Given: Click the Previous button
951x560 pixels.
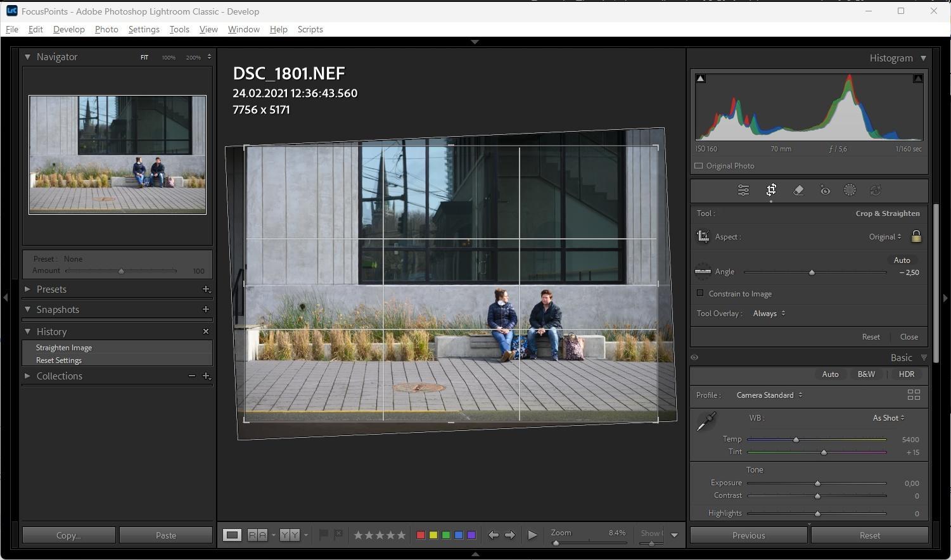Looking at the screenshot, I should 748,535.
